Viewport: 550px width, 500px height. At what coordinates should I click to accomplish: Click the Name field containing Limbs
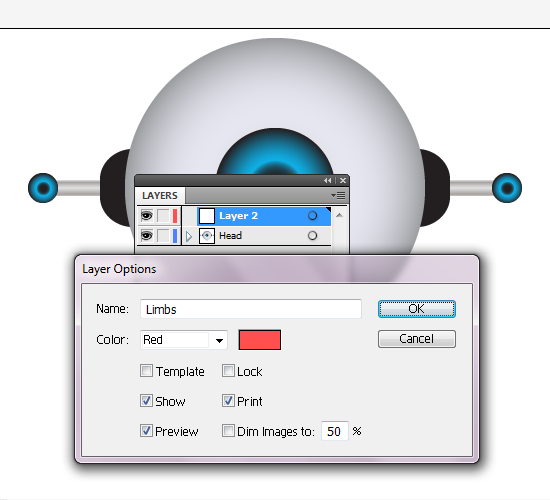[x=251, y=309]
